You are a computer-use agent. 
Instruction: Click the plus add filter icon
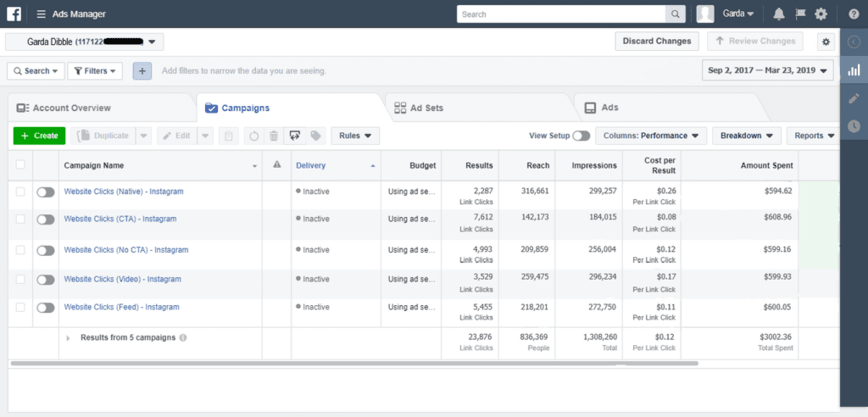point(142,71)
